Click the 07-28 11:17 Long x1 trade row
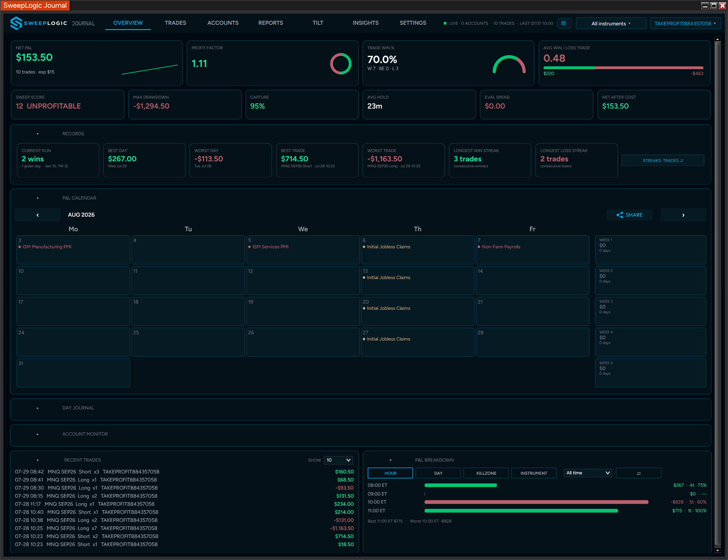Viewport: 728px width, 560px height. pos(184,504)
